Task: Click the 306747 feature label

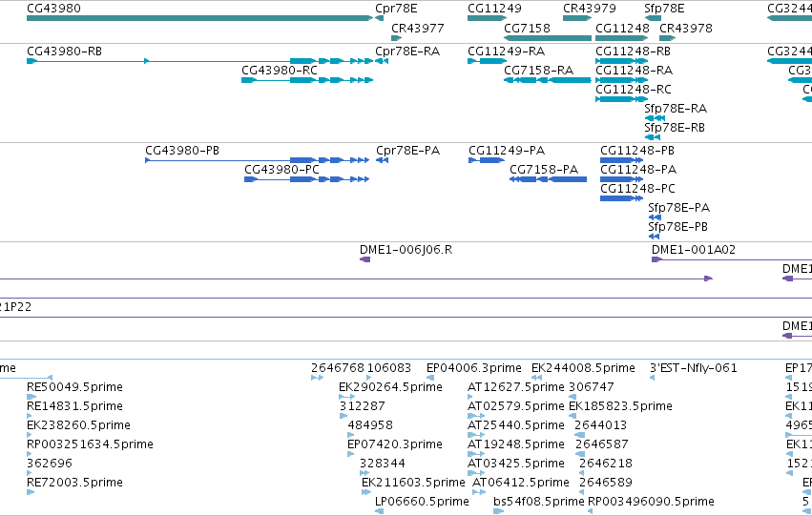Action: click(x=592, y=387)
